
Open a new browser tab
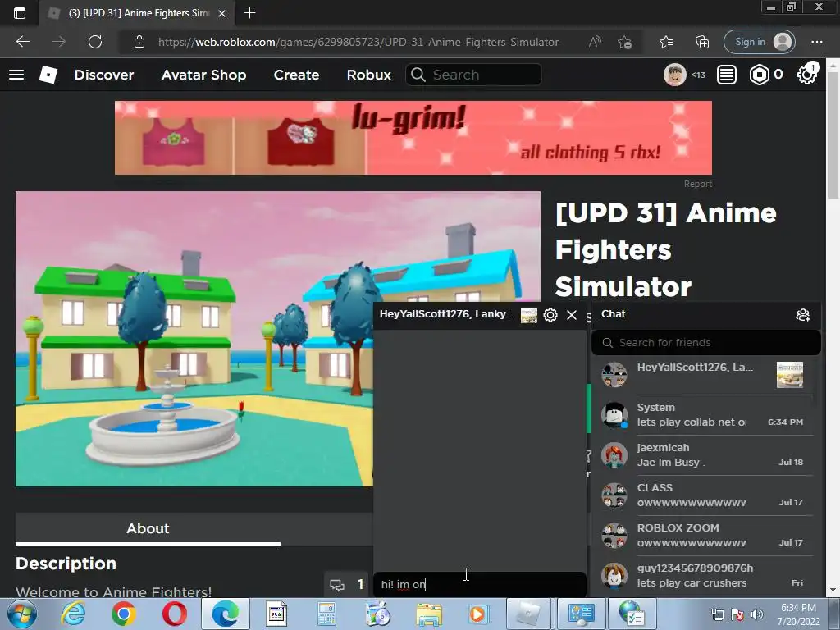(x=249, y=13)
